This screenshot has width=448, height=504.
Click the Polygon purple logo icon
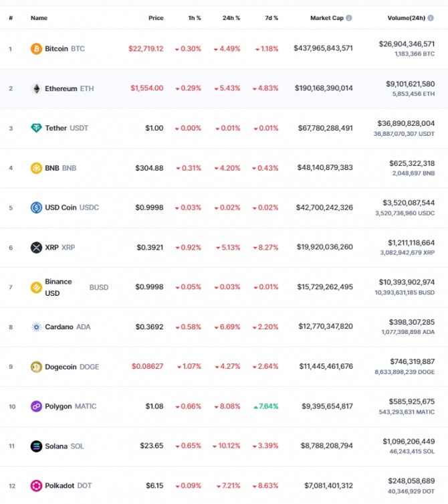pos(36,406)
